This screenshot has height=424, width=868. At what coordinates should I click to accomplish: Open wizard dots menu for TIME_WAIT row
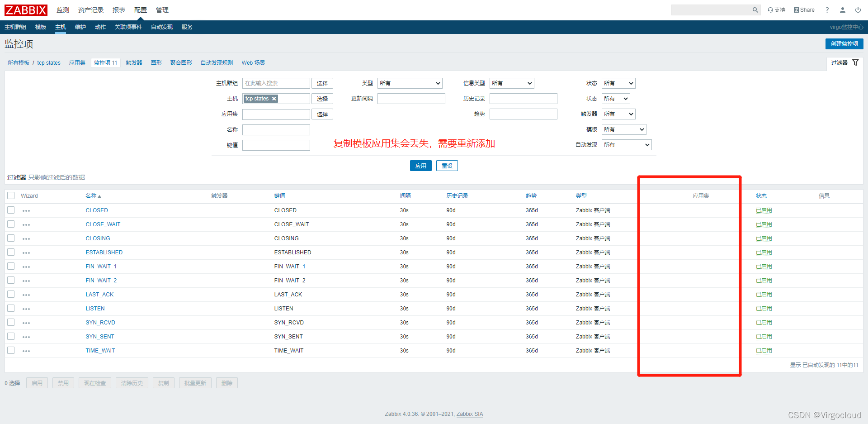point(26,351)
